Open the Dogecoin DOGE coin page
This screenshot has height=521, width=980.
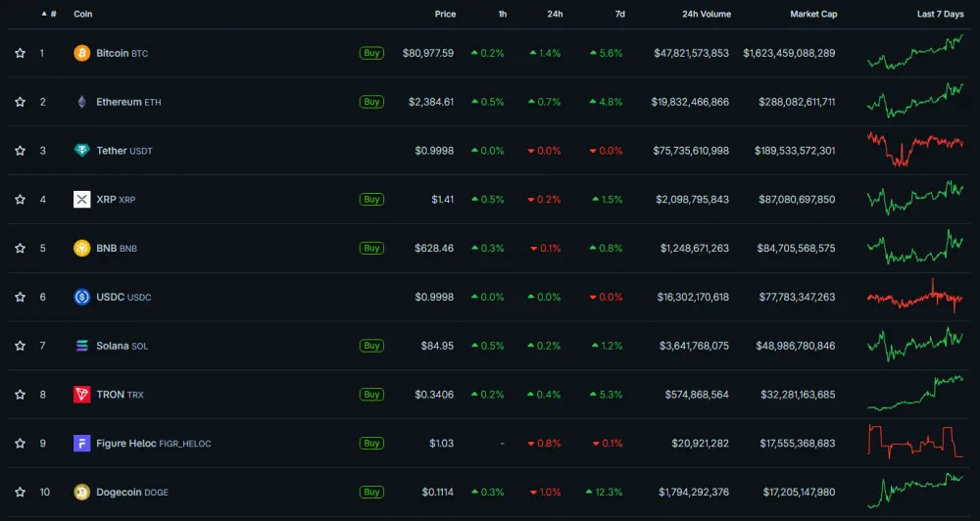132,492
